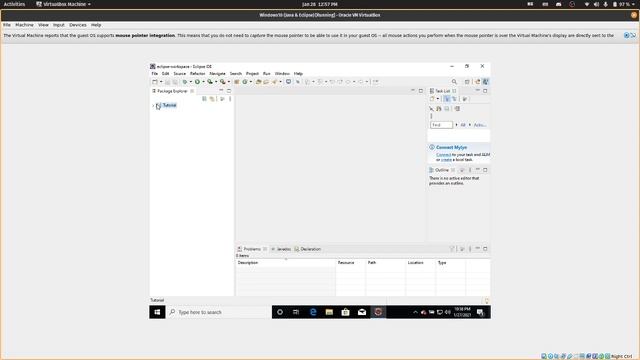Open the VirtualBox Devices menu

point(78,25)
